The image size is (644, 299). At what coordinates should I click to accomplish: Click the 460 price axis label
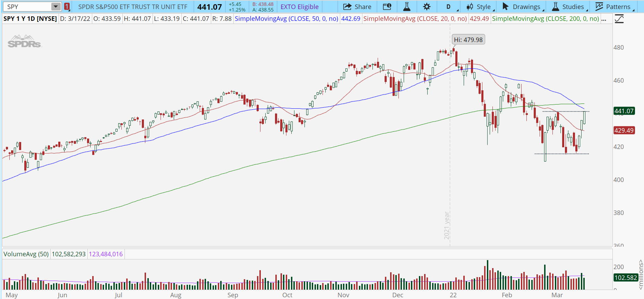pyautogui.click(x=619, y=81)
